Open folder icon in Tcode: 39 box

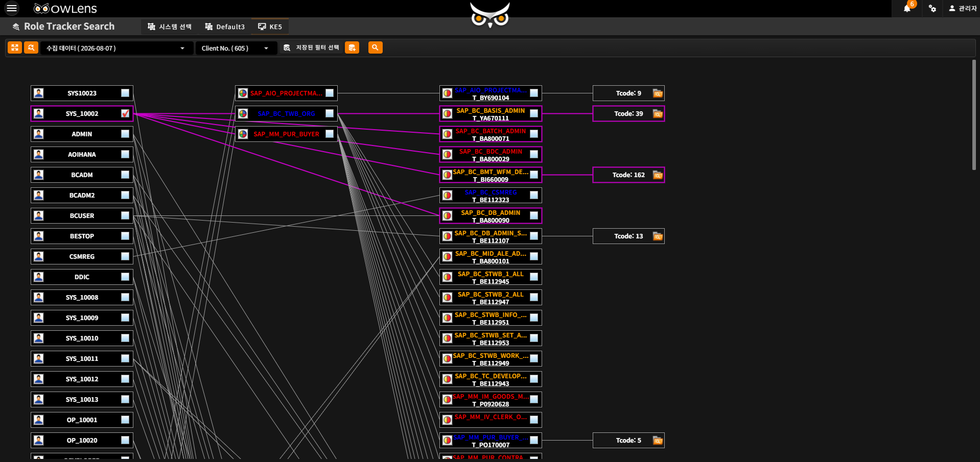point(658,114)
